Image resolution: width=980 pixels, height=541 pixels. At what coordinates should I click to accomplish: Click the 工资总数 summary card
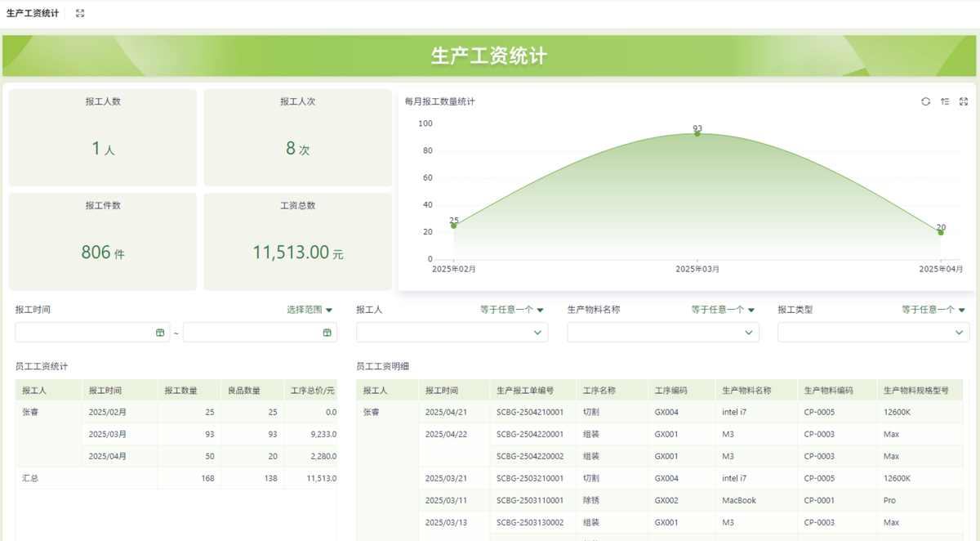297,242
